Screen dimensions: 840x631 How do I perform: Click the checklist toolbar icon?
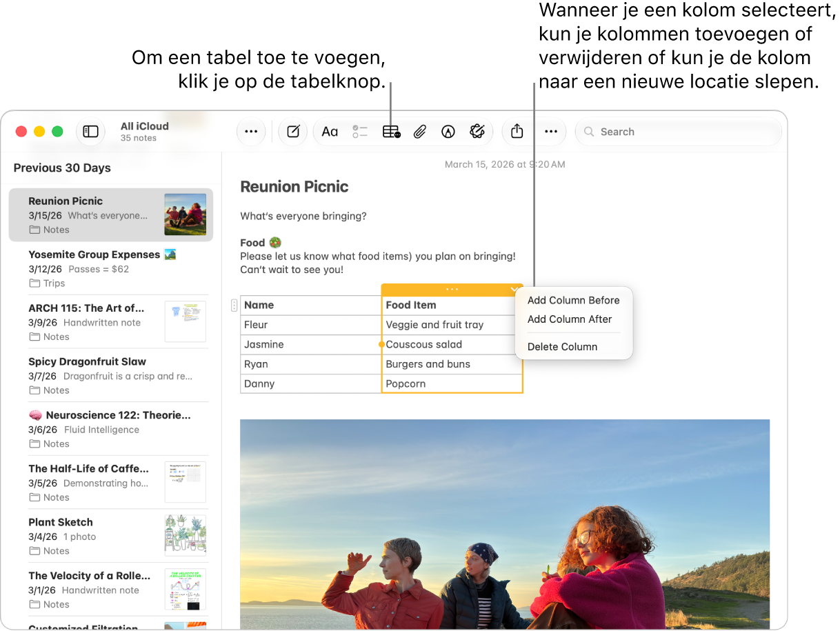click(360, 132)
